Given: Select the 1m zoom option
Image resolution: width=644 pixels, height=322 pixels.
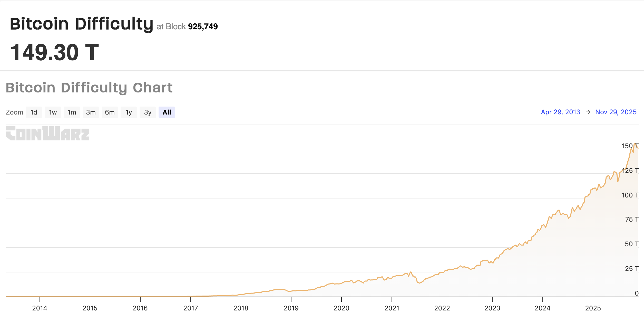Looking at the screenshot, I should (72, 112).
